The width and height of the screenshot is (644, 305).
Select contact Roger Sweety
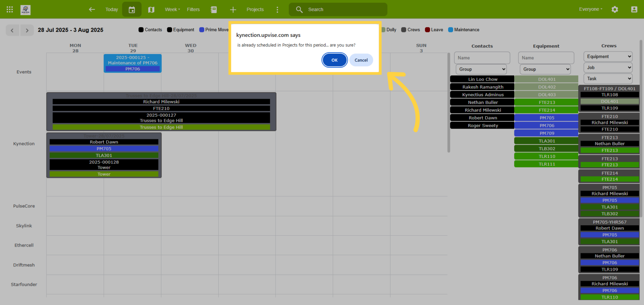click(482, 125)
